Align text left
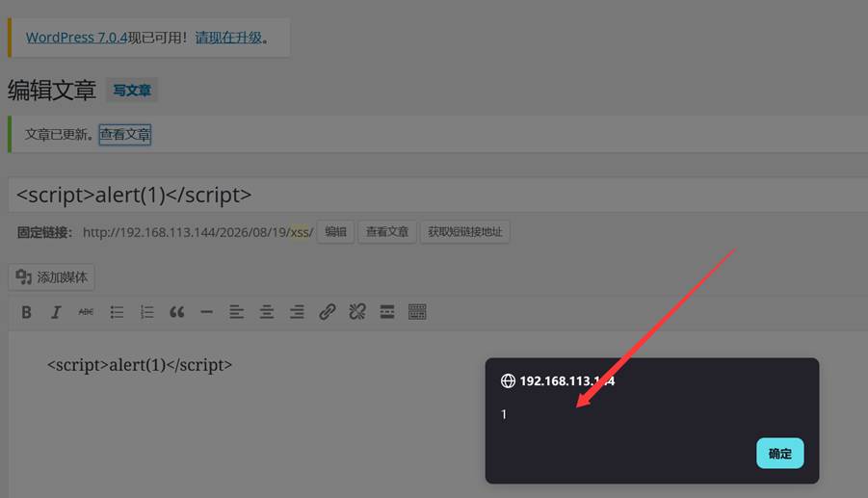This screenshot has height=498, width=868. click(x=236, y=312)
